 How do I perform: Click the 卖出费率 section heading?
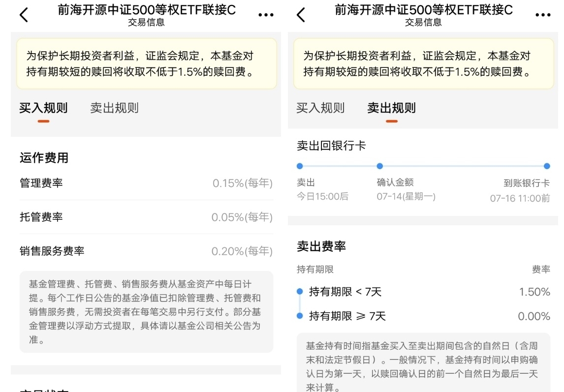point(321,246)
